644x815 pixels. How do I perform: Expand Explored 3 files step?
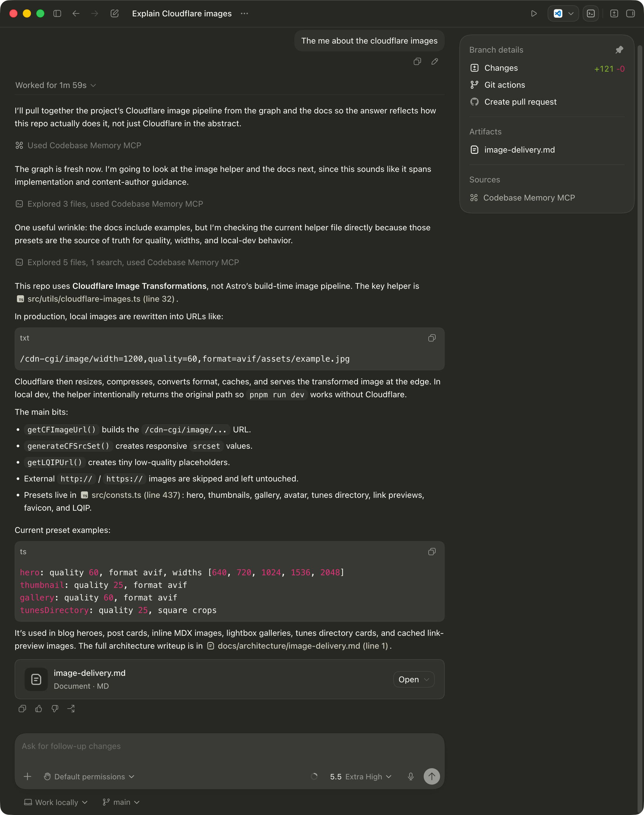tap(109, 204)
